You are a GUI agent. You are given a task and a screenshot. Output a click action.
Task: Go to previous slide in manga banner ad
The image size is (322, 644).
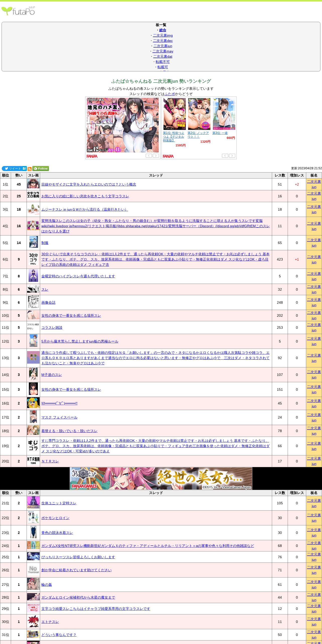[x=149, y=156]
